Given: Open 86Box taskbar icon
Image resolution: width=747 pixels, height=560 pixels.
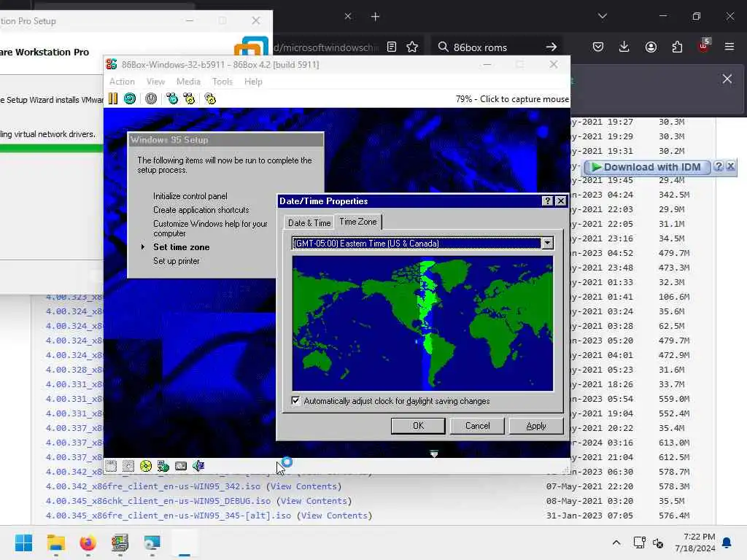Looking at the screenshot, I should (x=120, y=542).
